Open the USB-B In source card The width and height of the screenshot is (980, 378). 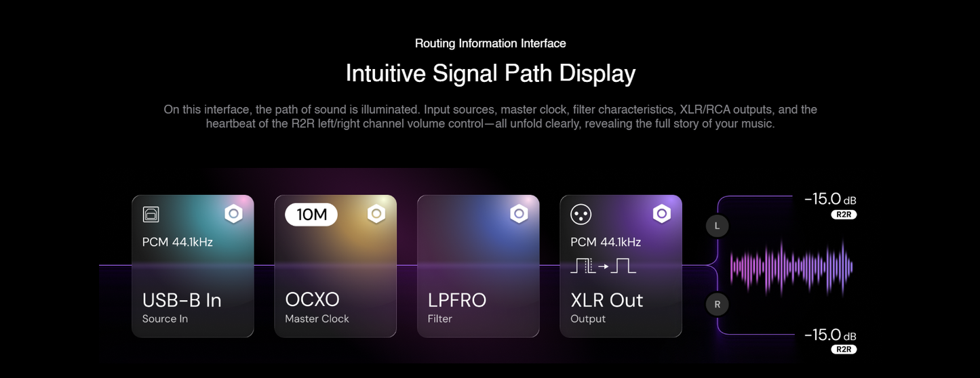[193, 266]
